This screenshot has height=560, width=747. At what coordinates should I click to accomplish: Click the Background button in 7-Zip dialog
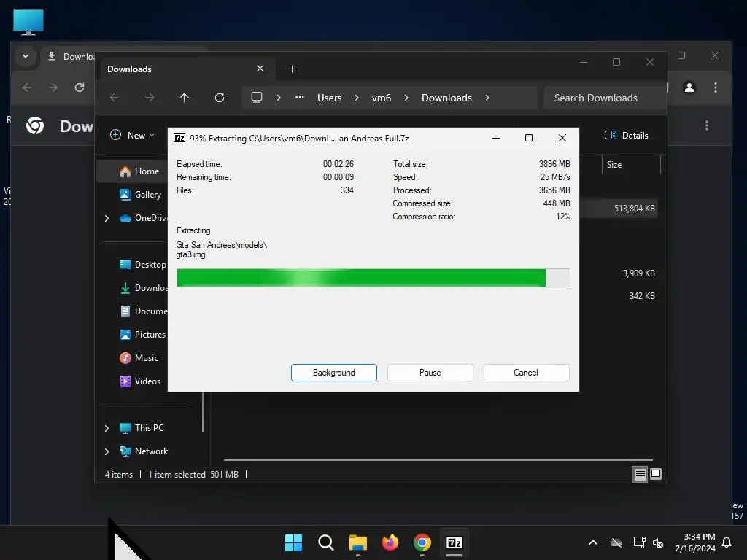click(333, 373)
